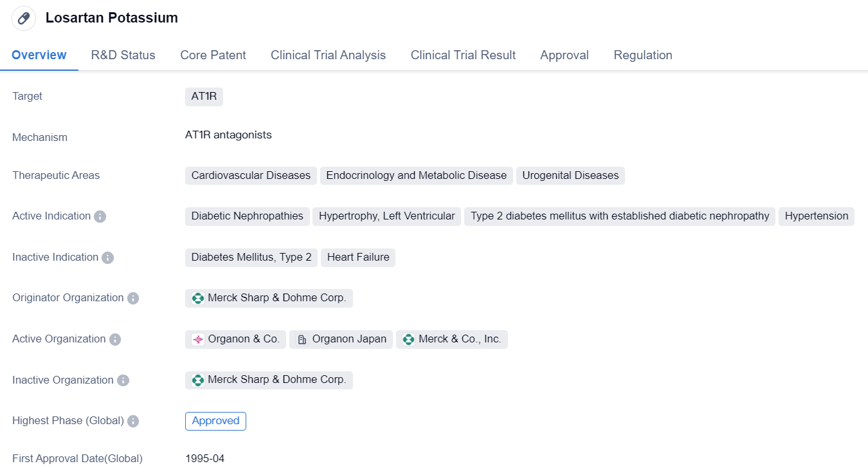Viewport: 868px width, 475px height.
Task: Click the Approved phase badge
Action: pyautogui.click(x=215, y=421)
